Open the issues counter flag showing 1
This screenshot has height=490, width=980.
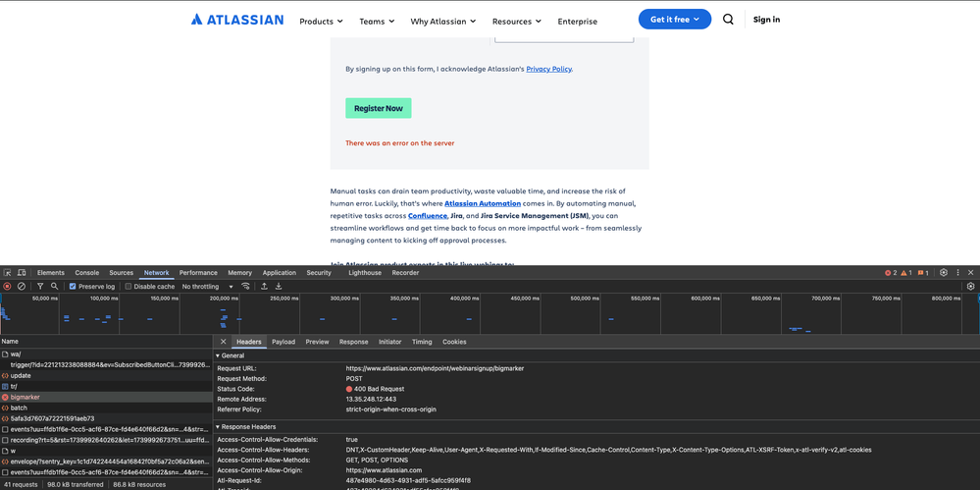(x=923, y=273)
